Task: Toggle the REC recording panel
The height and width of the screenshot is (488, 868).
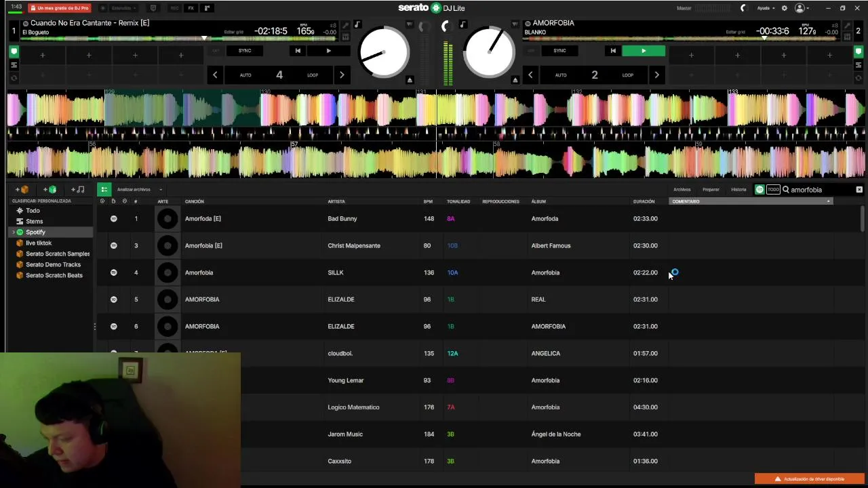Action: (x=174, y=8)
